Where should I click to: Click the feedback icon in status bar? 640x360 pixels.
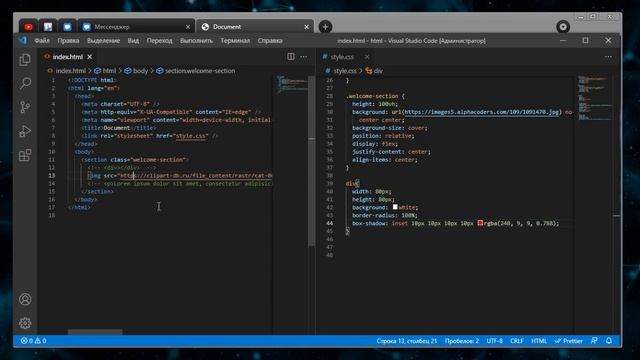click(x=594, y=341)
